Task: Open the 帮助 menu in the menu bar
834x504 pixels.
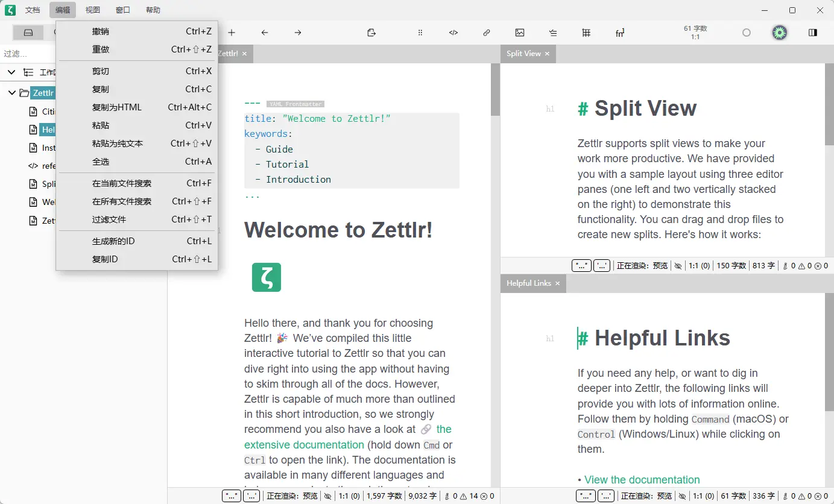Action: coord(153,10)
